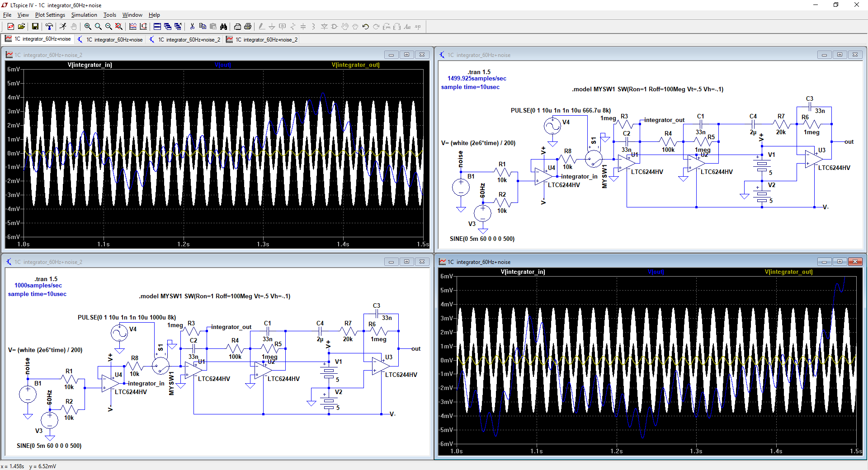Screen dimensions: 868x470
Task: Click the Autorange plot icon
Action: [143, 27]
